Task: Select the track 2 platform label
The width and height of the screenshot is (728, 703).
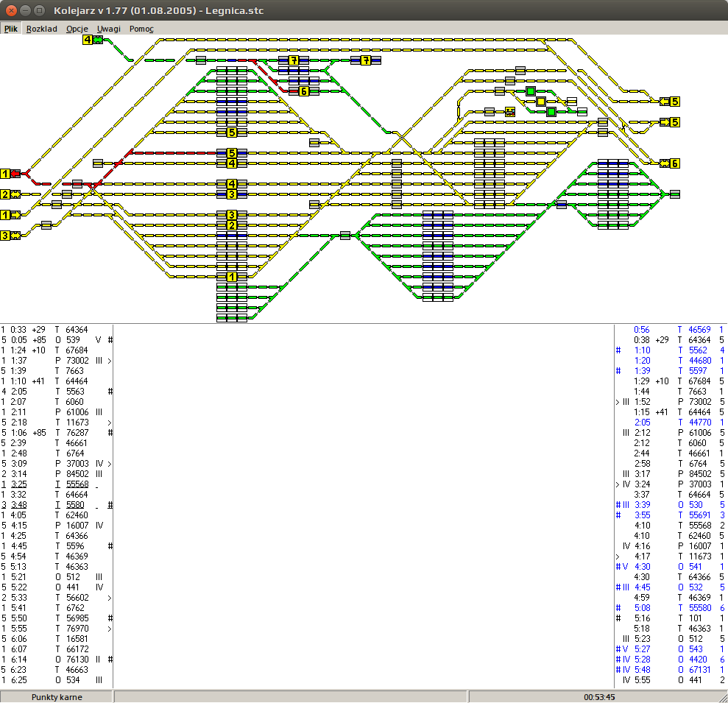Action: (232, 225)
